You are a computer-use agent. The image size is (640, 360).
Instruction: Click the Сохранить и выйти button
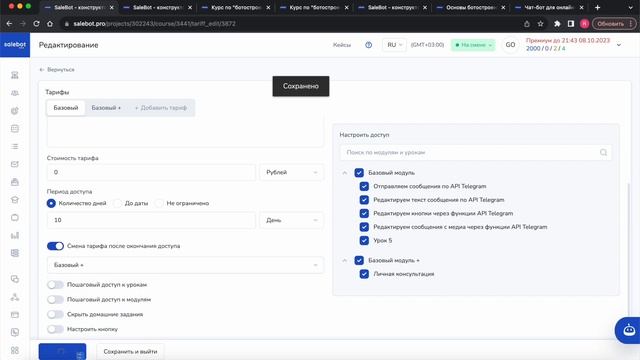tap(130, 351)
